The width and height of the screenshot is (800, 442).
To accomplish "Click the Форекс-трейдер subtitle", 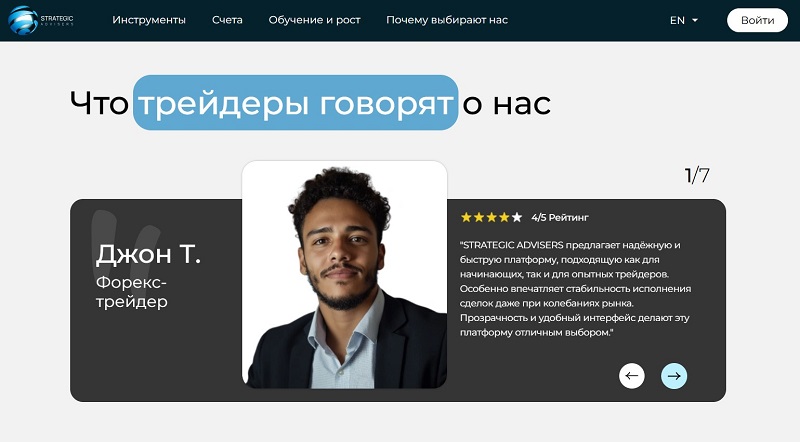I will [132, 292].
